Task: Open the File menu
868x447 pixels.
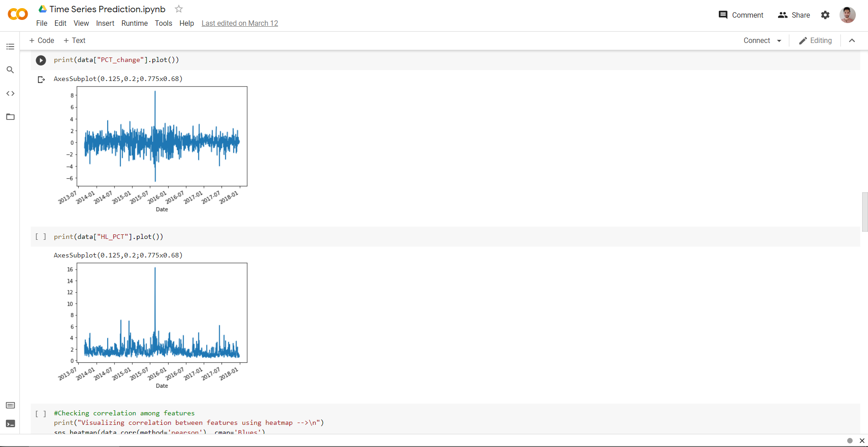Action: (42, 24)
